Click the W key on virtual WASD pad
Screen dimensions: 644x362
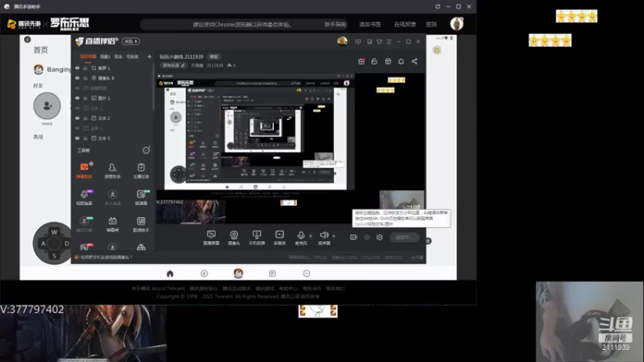(x=54, y=232)
